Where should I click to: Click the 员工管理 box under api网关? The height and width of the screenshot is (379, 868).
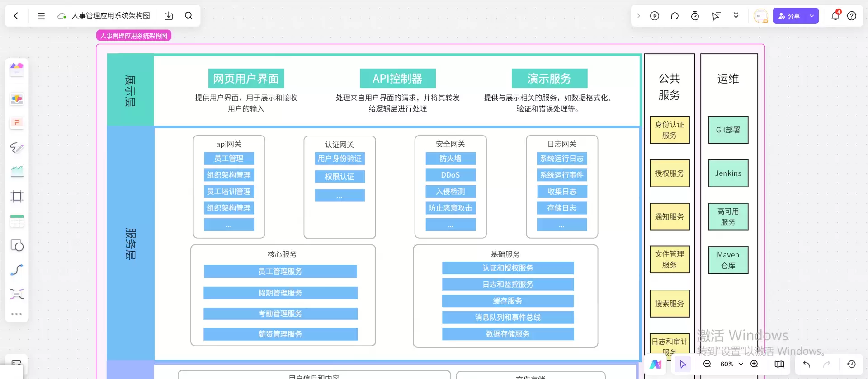pos(229,159)
